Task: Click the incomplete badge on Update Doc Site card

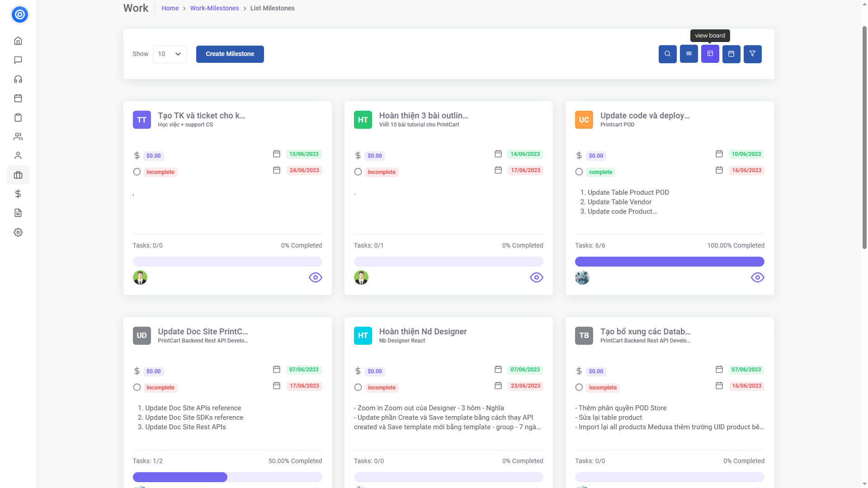Action: pos(160,388)
